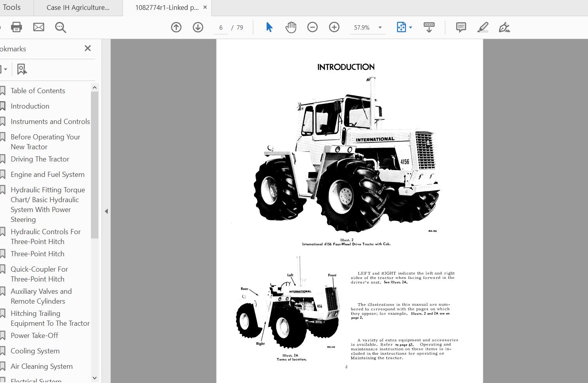
Task: Send file by email envelope icon
Action: click(x=39, y=27)
